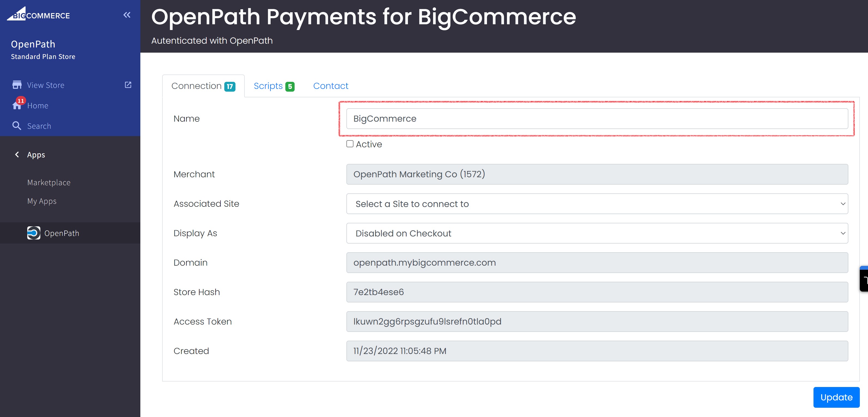Switch to the Contact tab
The image size is (868, 417).
tap(331, 86)
